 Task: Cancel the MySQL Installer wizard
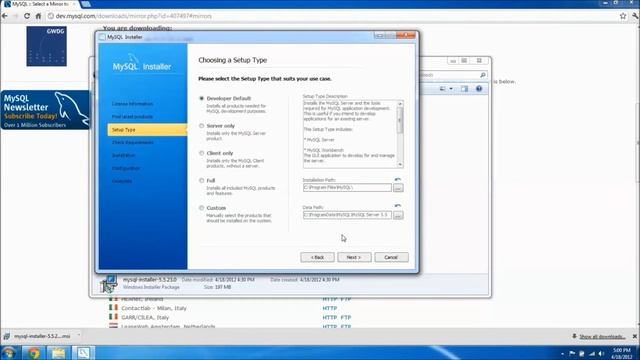pyautogui.click(x=391, y=257)
